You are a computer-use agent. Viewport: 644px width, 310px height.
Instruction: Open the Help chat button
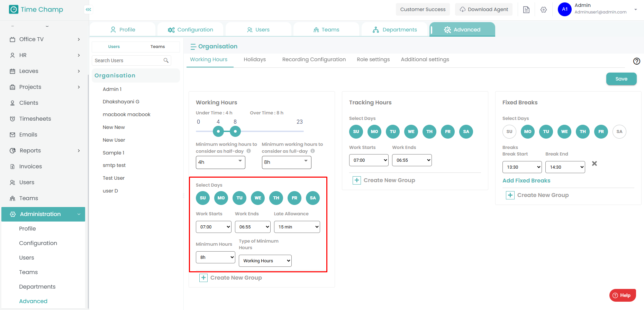pos(623,295)
